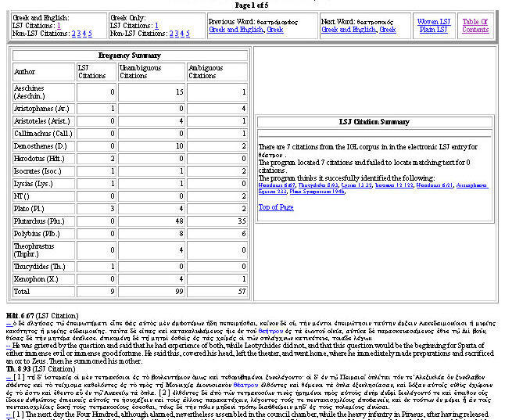Select the 'Lysias (Lys.)' author cell
Viewport: 505px width, 420px height.
[x=44, y=184]
